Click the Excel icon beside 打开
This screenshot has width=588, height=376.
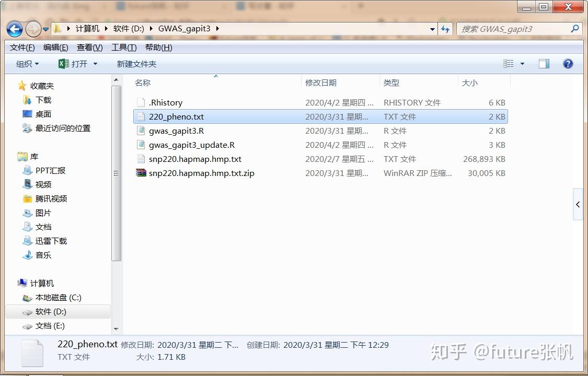[61, 63]
